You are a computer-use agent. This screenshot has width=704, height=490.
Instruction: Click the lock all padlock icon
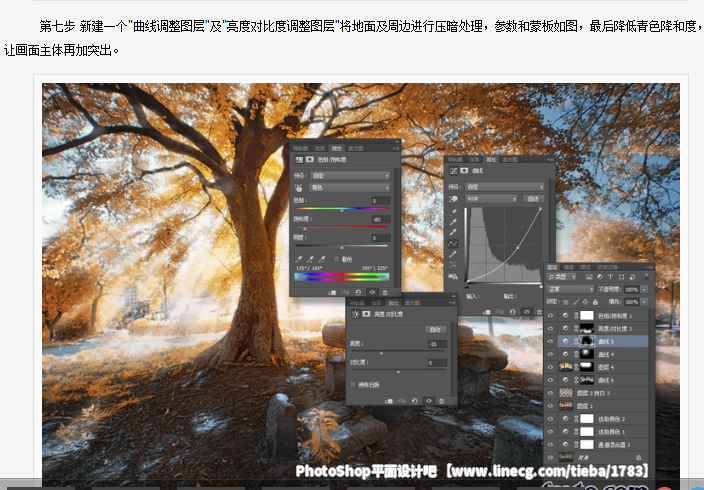(595, 302)
